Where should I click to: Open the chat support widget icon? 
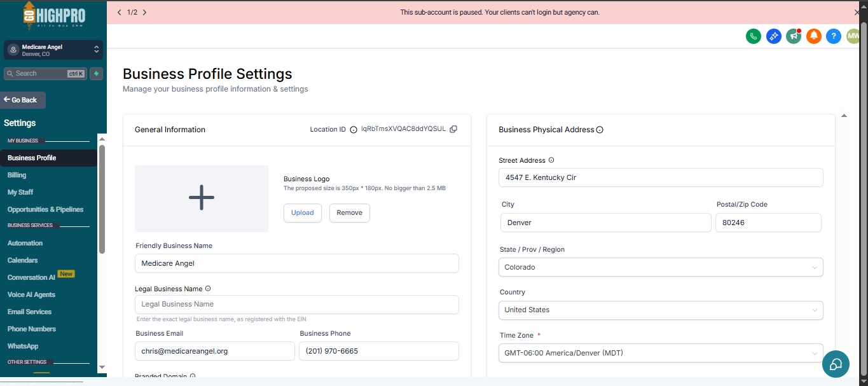(x=836, y=364)
